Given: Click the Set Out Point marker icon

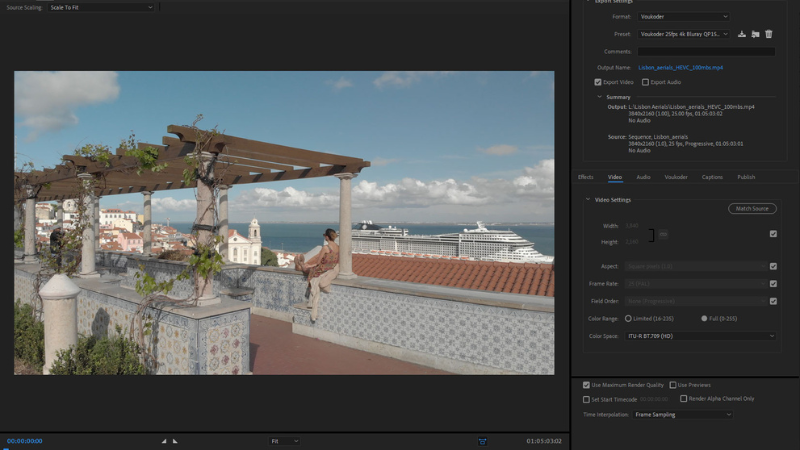Looking at the screenshot, I should pyautogui.click(x=175, y=440).
